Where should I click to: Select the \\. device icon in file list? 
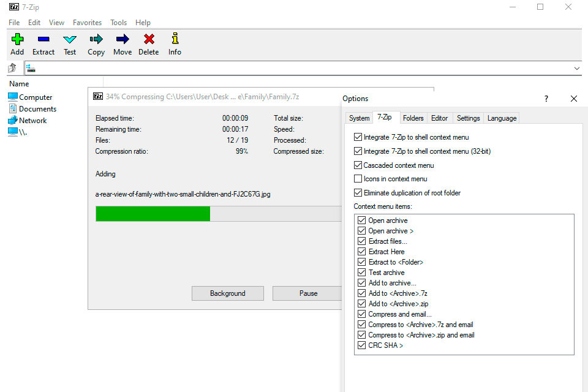[13, 132]
